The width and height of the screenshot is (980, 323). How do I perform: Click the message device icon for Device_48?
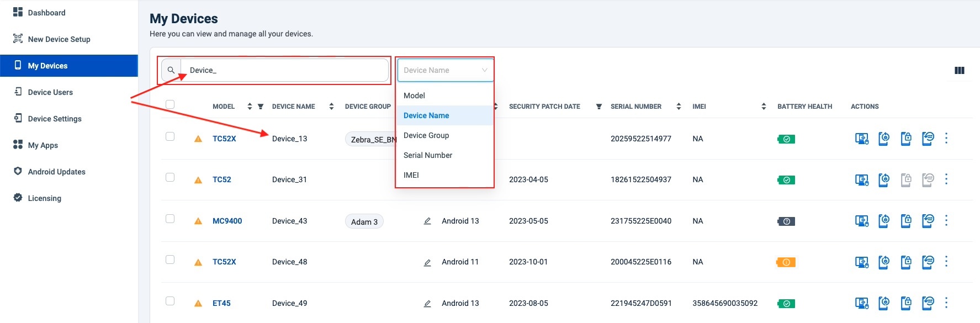(x=928, y=262)
